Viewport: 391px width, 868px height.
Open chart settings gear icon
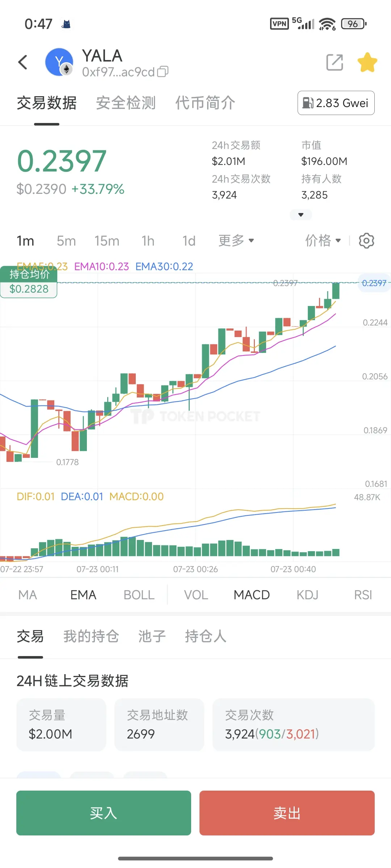click(x=366, y=241)
